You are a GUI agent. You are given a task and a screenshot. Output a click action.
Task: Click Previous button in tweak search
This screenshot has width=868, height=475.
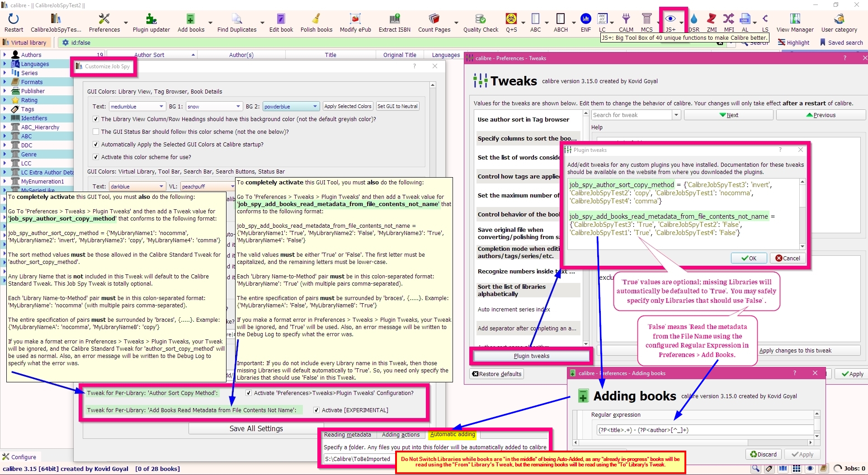[821, 115]
